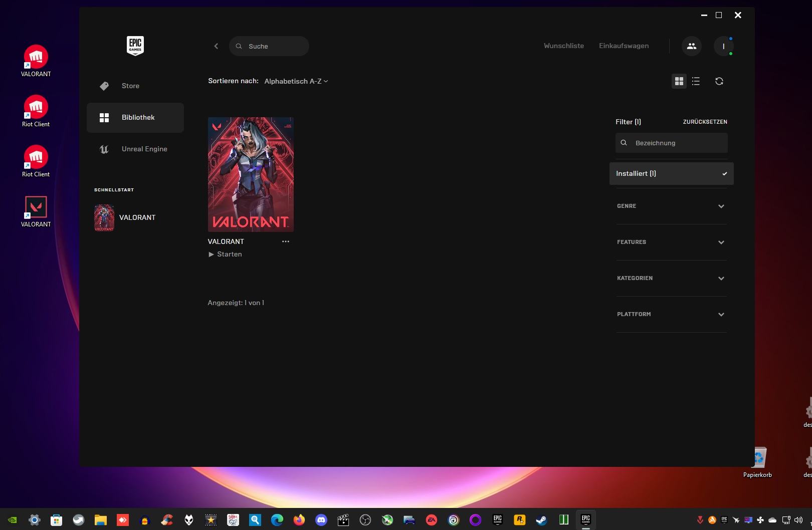Open File Explorer from the taskbar
The height and width of the screenshot is (530, 812).
101,520
